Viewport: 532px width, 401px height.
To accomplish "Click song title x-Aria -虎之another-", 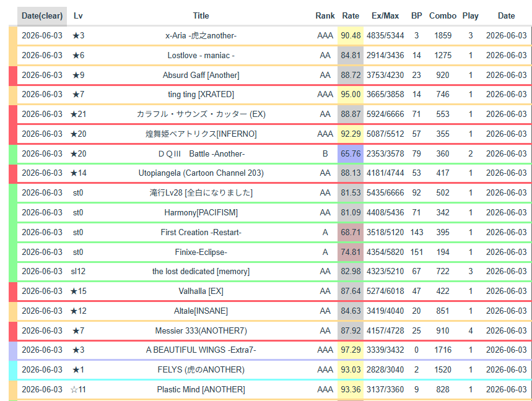I will [x=201, y=36].
